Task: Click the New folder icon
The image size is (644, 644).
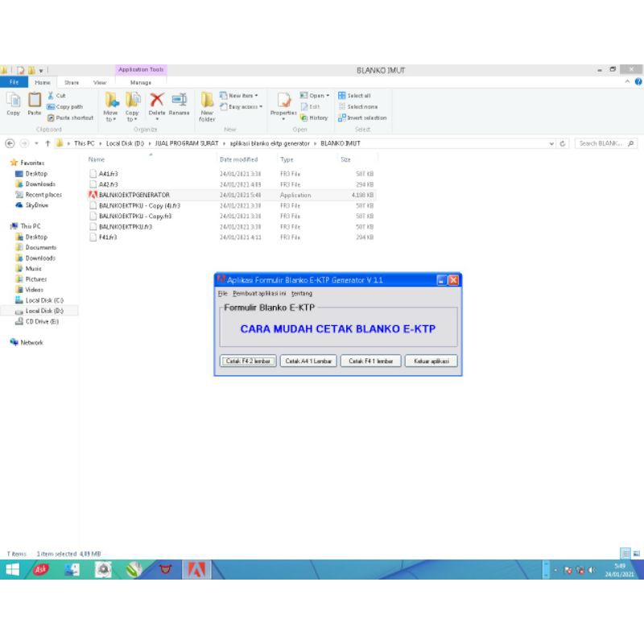Action: tap(207, 101)
